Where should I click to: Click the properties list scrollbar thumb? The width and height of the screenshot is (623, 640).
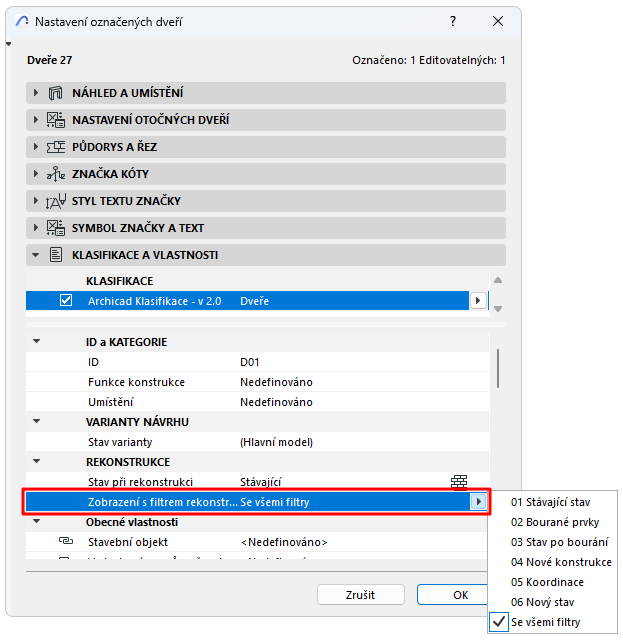[498, 368]
